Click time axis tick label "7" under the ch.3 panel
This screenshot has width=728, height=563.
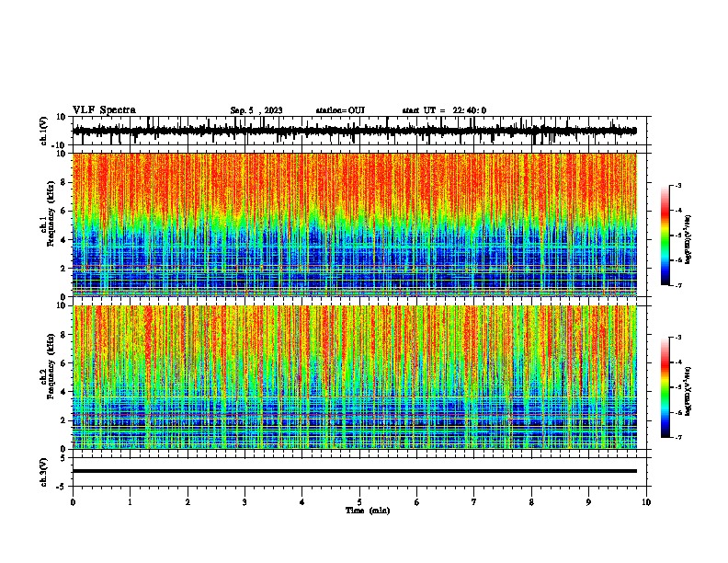[x=474, y=502]
